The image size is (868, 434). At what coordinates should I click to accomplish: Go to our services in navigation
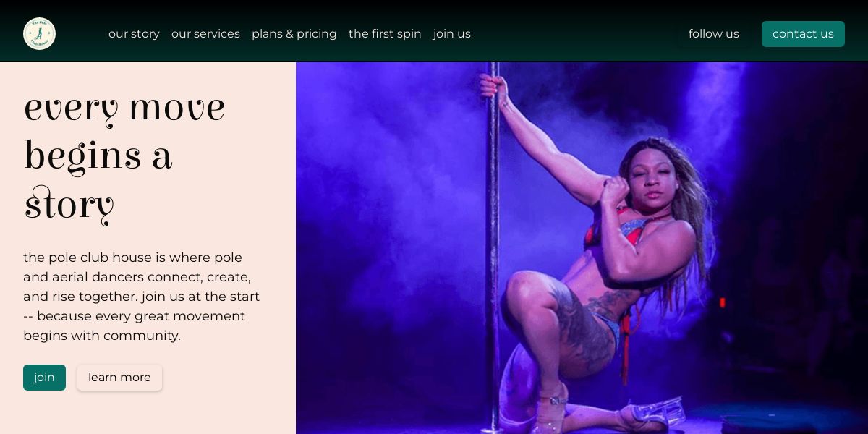205,34
